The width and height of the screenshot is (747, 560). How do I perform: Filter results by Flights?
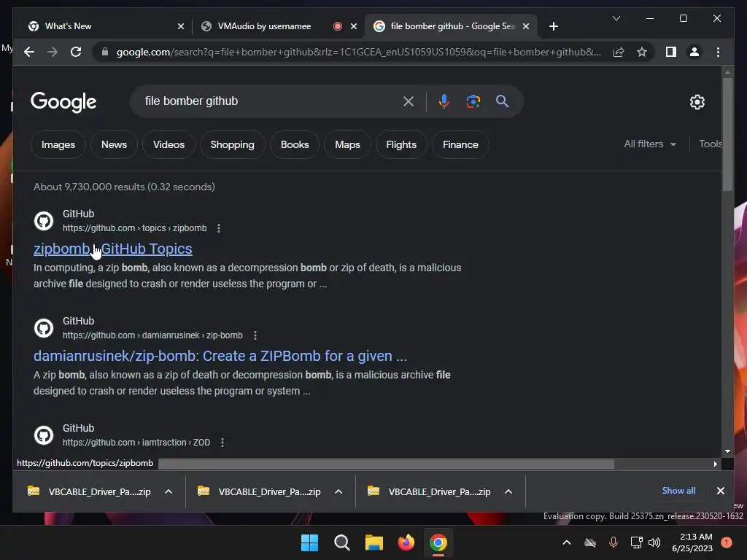(401, 144)
